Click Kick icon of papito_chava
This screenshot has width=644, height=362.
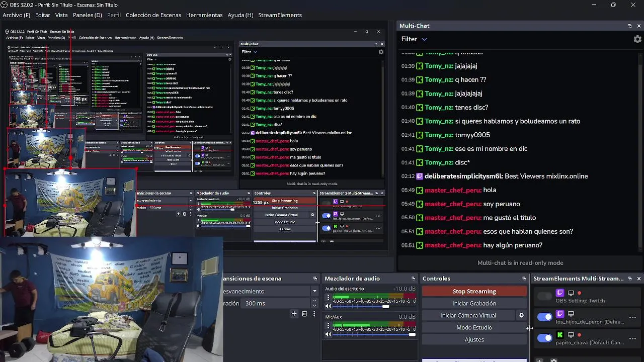pos(560,335)
